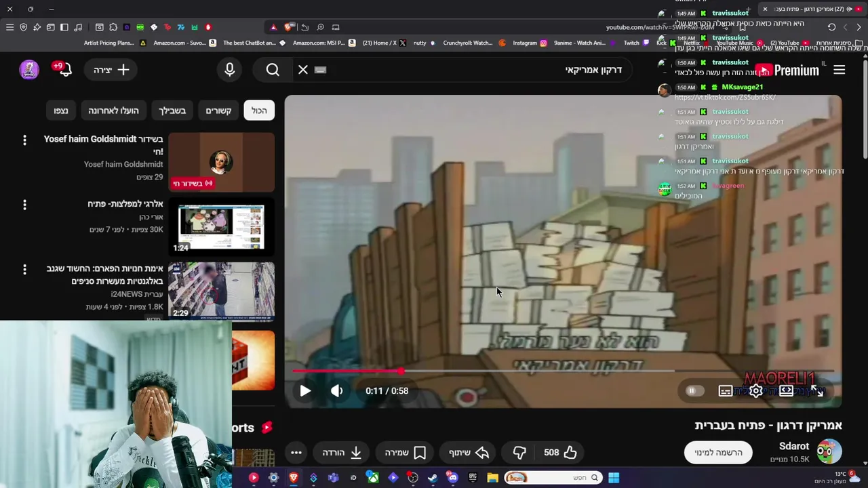The image size is (868, 488).
Task: Switch to theater mode in player
Action: (x=786, y=391)
